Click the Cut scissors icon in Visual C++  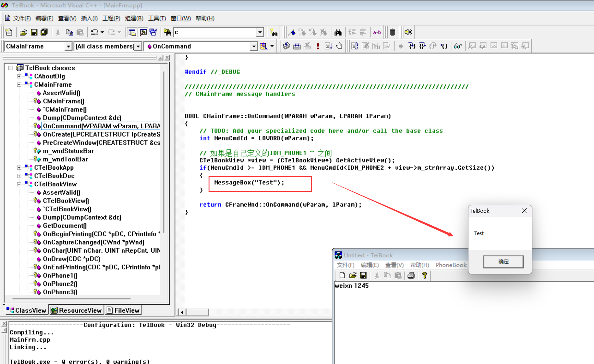coord(58,32)
